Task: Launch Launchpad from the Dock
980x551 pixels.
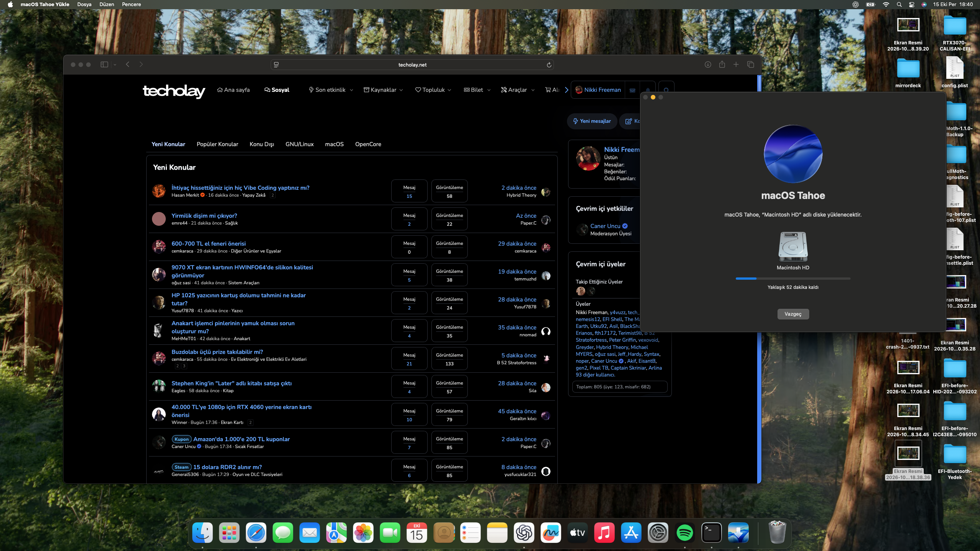Action: [229, 533]
